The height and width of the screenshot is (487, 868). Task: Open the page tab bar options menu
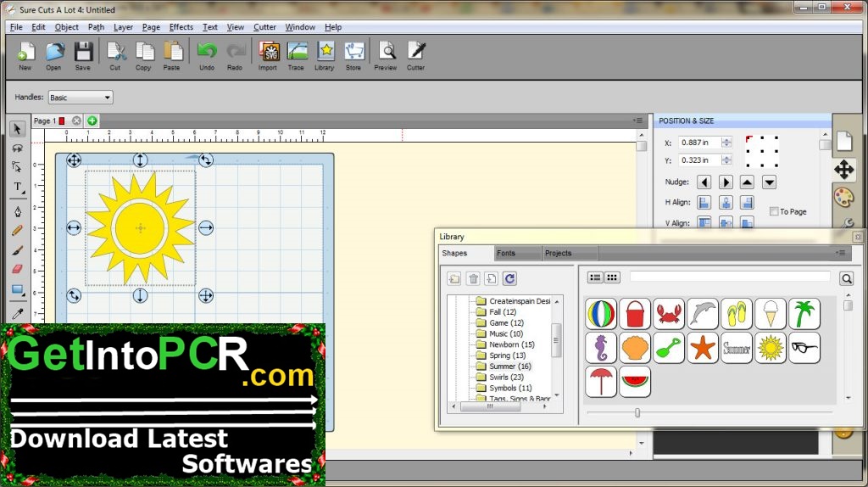637,120
